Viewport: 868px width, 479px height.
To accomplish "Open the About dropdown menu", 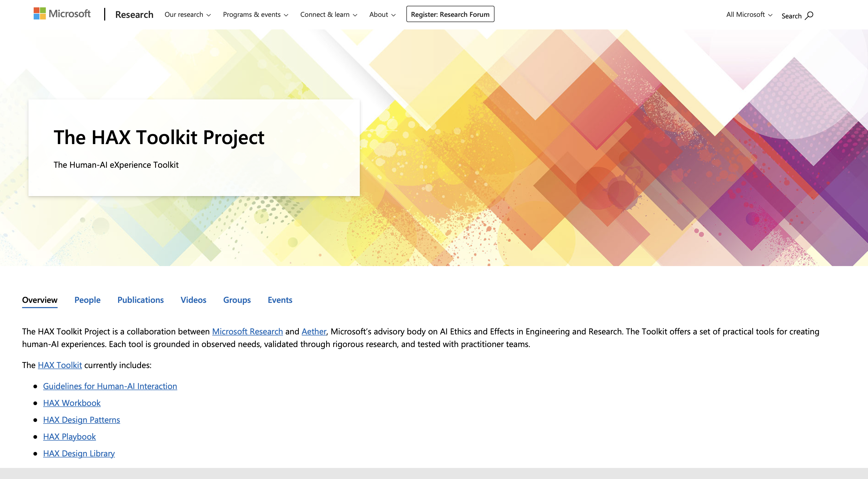I will tap(382, 14).
